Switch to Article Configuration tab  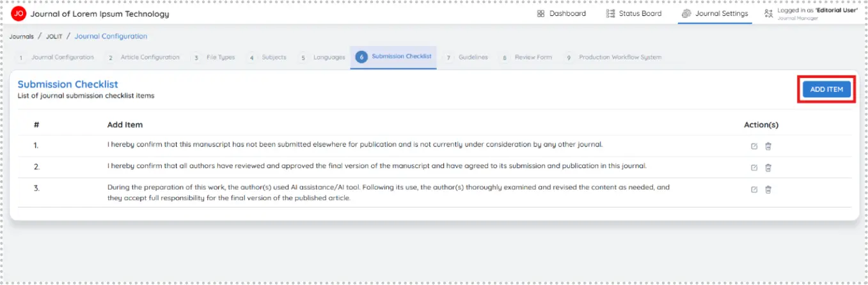coord(143,58)
